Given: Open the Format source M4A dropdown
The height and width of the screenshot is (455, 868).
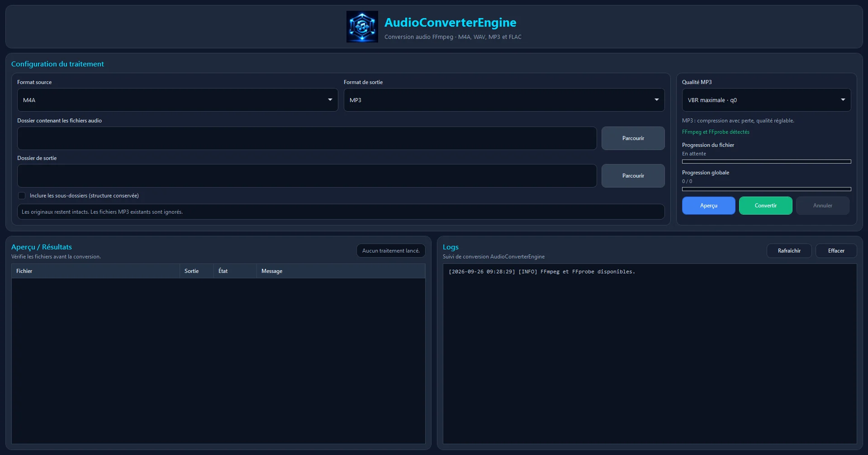Looking at the screenshot, I should click(x=177, y=100).
